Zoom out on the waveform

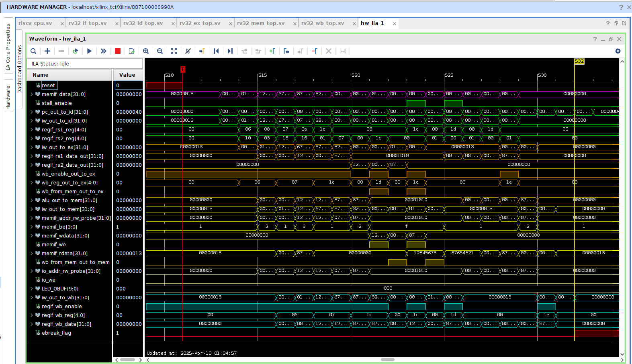(160, 51)
